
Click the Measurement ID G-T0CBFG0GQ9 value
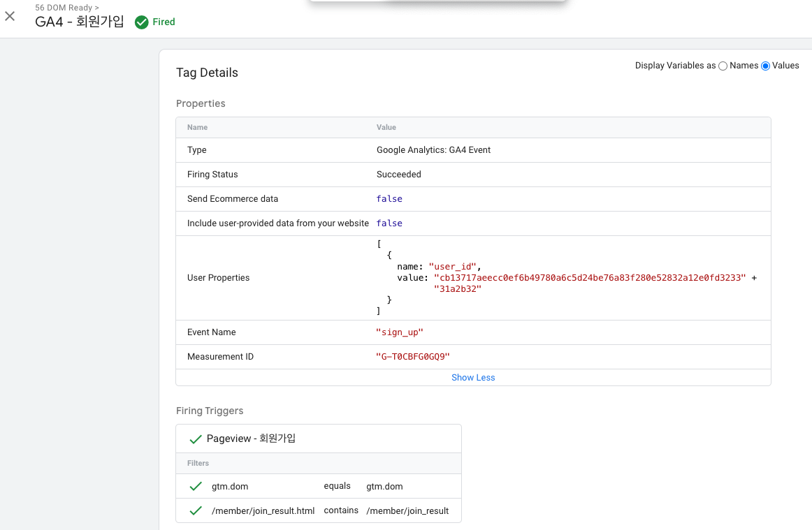(x=413, y=357)
